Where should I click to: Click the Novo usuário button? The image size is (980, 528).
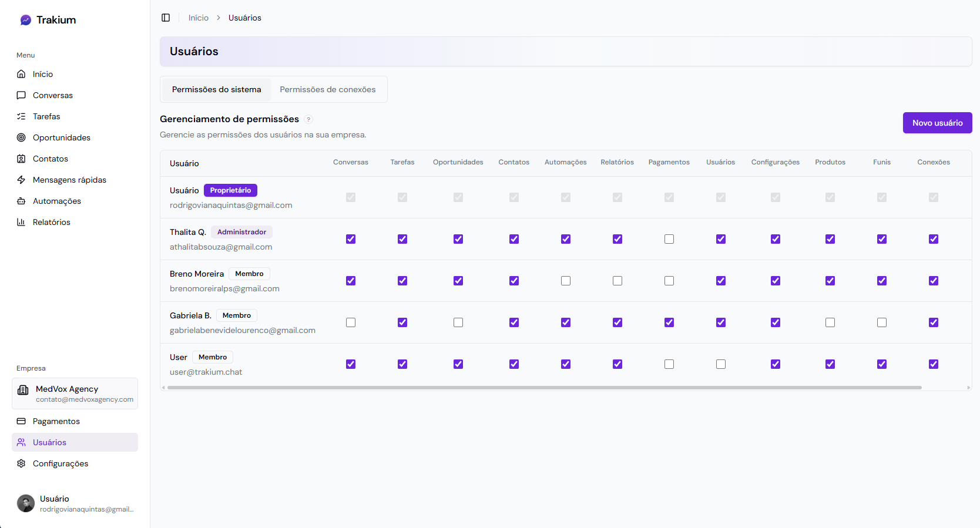[937, 123]
